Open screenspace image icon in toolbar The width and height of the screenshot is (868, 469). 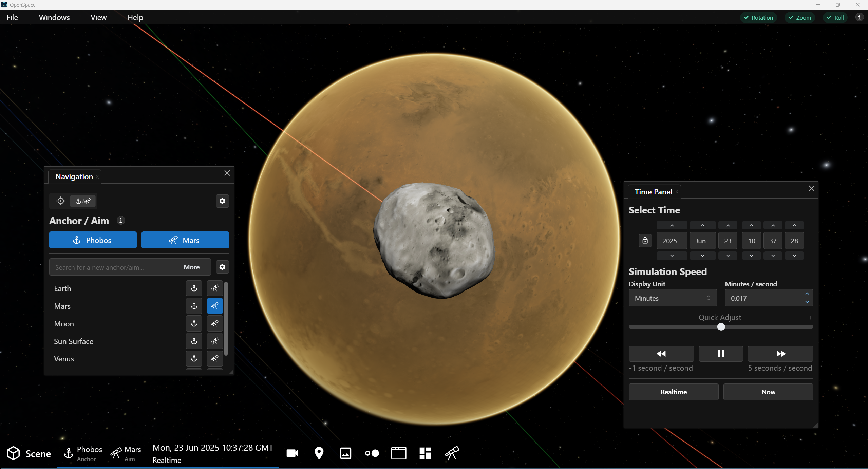tap(345, 453)
